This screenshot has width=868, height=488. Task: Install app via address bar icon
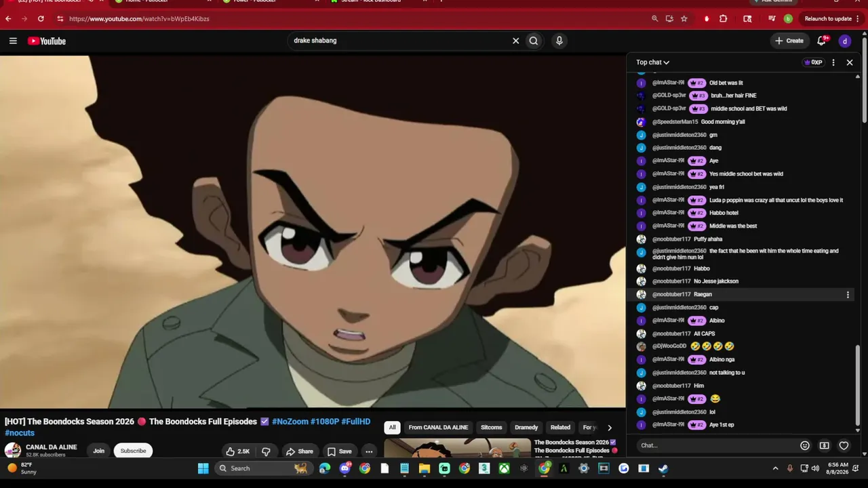pos(669,19)
